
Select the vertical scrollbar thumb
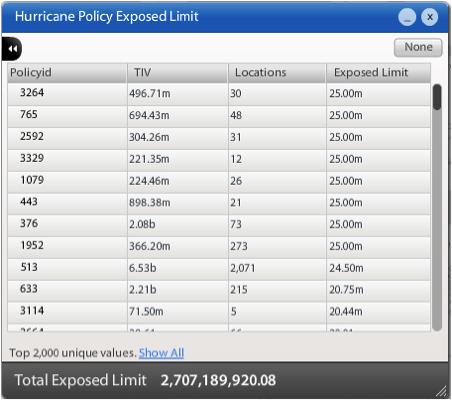pyautogui.click(x=437, y=97)
